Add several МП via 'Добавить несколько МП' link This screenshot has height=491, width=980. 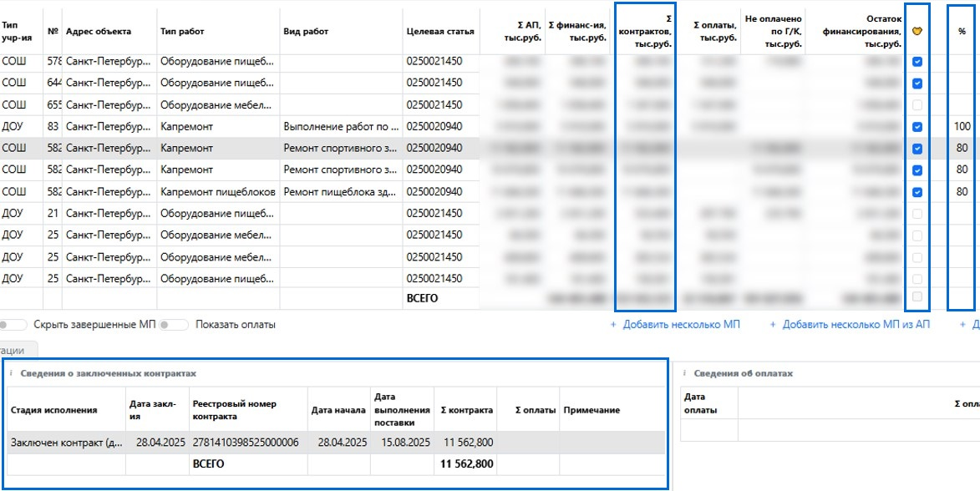point(681,325)
